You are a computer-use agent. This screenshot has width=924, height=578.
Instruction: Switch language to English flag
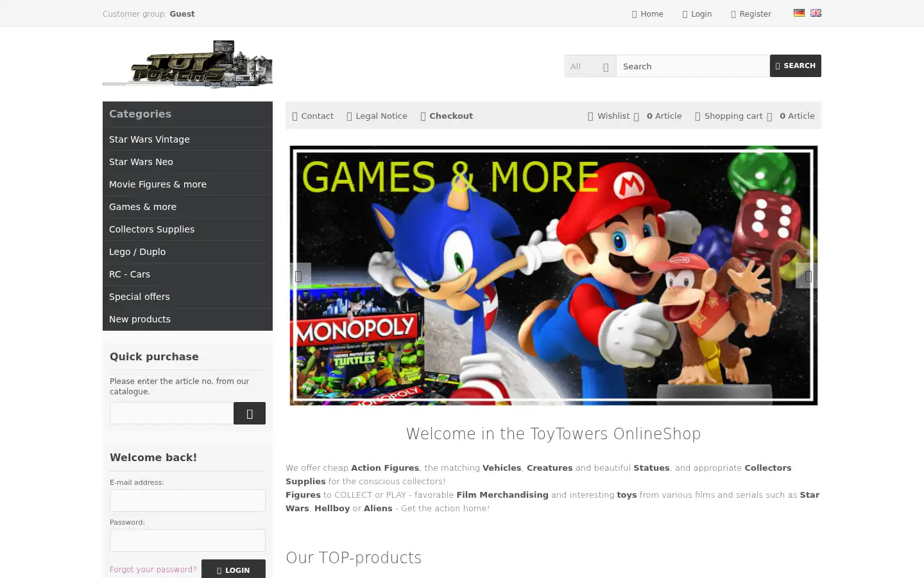(x=816, y=13)
